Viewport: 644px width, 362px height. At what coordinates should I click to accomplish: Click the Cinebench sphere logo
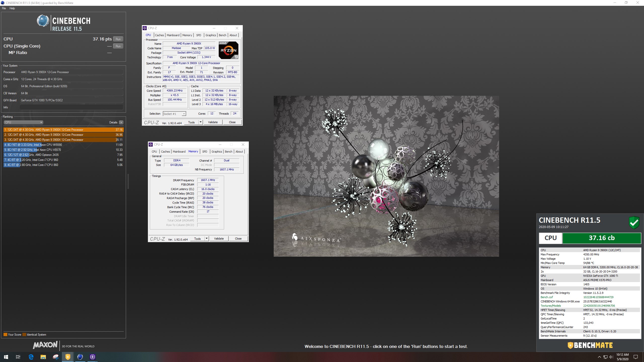pos(43,21)
